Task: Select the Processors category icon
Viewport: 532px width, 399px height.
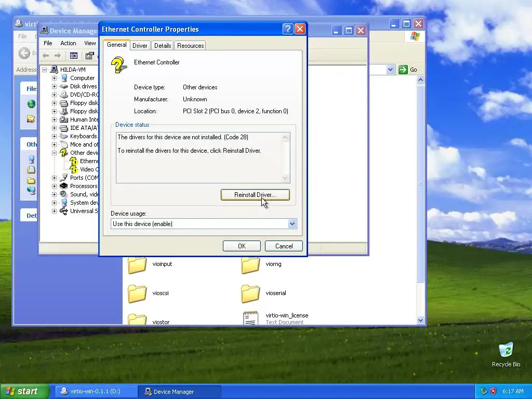Action: (64, 186)
